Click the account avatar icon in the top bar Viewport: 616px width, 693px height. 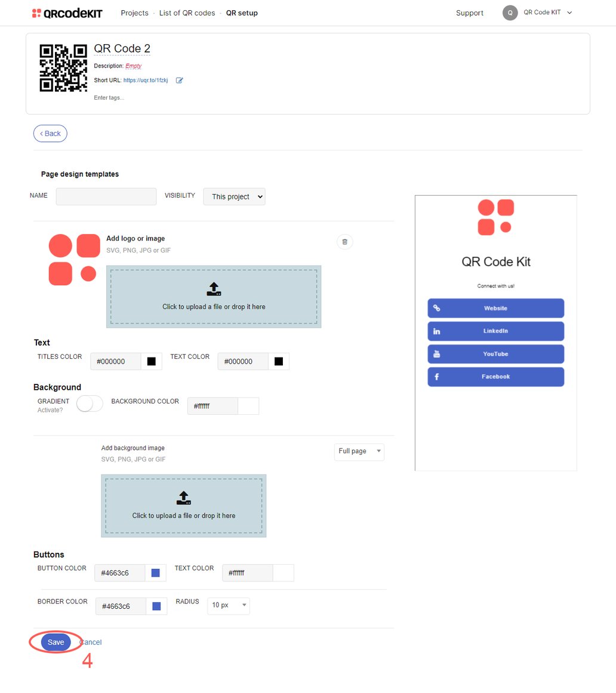(x=510, y=13)
